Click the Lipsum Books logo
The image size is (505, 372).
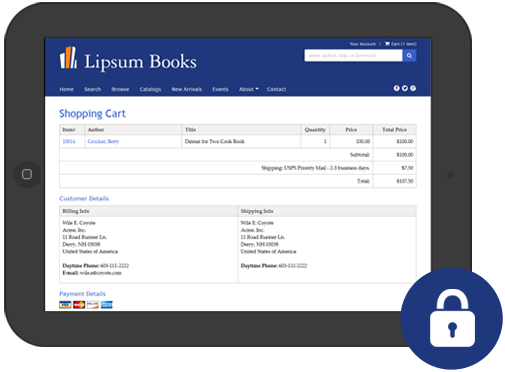coord(128,59)
